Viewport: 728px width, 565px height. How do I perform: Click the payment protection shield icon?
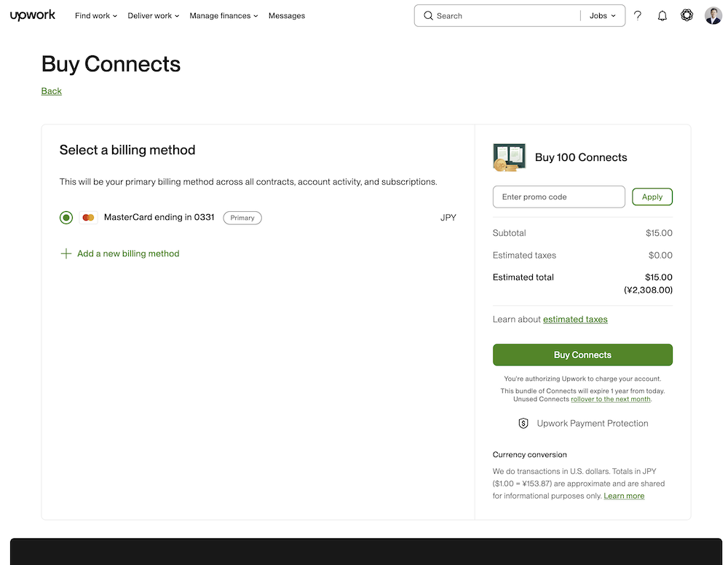point(523,424)
